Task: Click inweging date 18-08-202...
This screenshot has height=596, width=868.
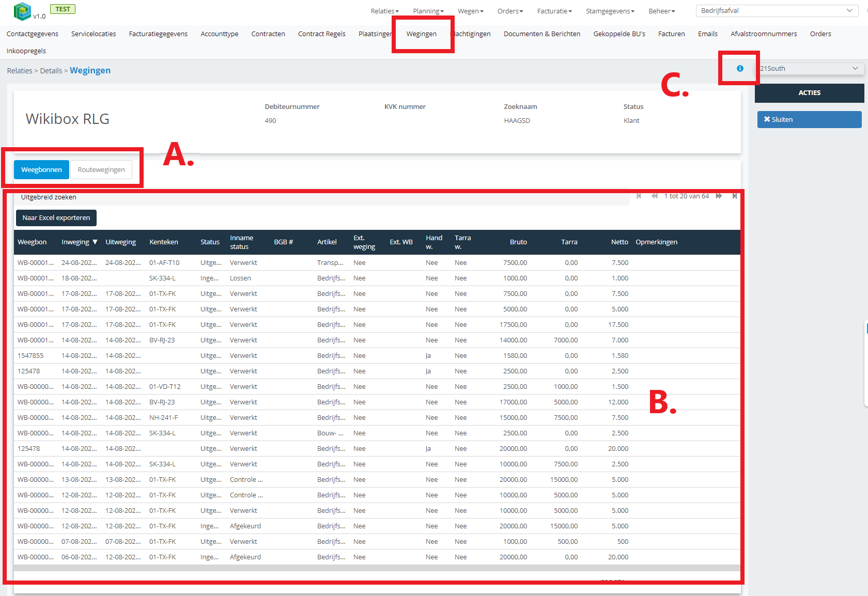Action: coord(79,278)
